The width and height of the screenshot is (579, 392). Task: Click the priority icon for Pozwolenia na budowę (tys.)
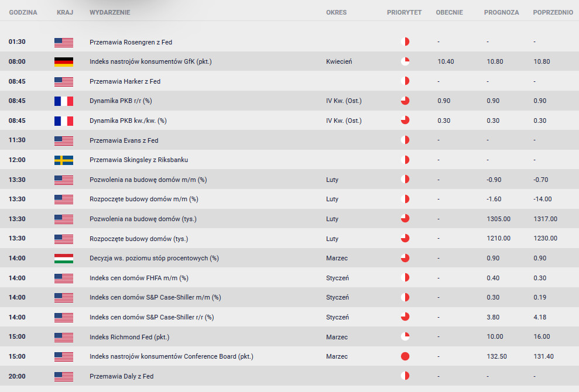click(405, 218)
